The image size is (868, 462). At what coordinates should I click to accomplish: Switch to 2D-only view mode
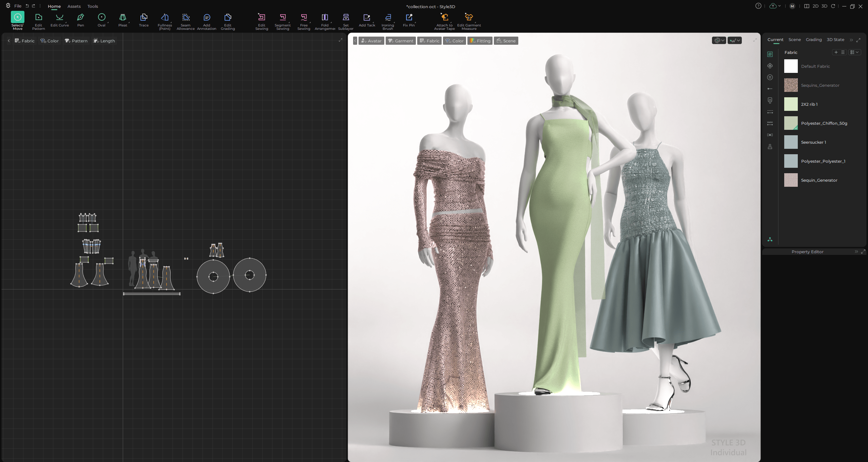click(815, 6)
